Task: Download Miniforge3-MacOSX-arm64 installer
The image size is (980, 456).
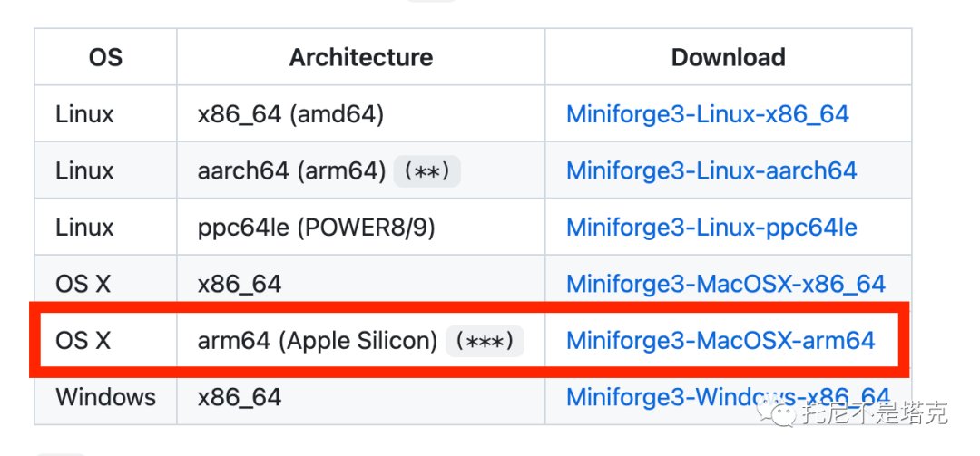Action: (720, 341)
